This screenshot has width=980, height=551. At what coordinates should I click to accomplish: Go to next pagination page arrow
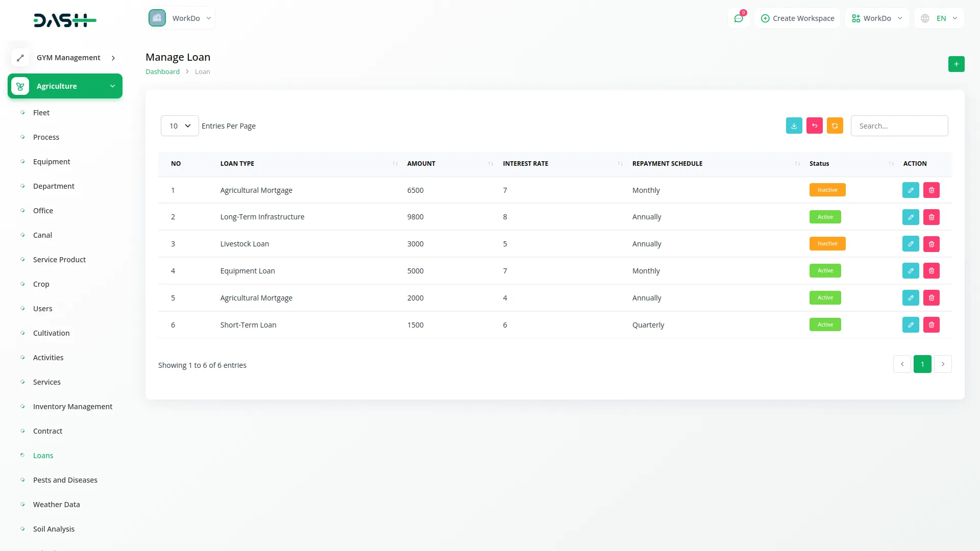[x=942, y=364]
